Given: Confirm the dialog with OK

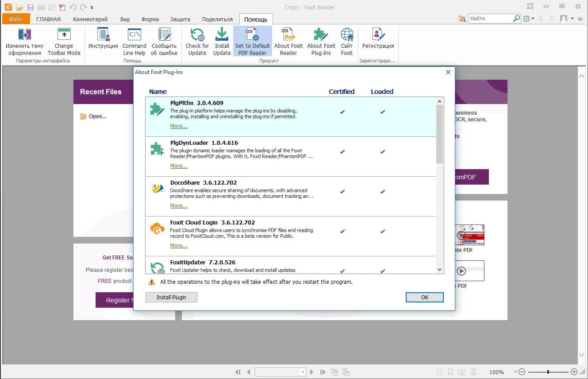Looking at the screenshot, I should click(425, 298).
